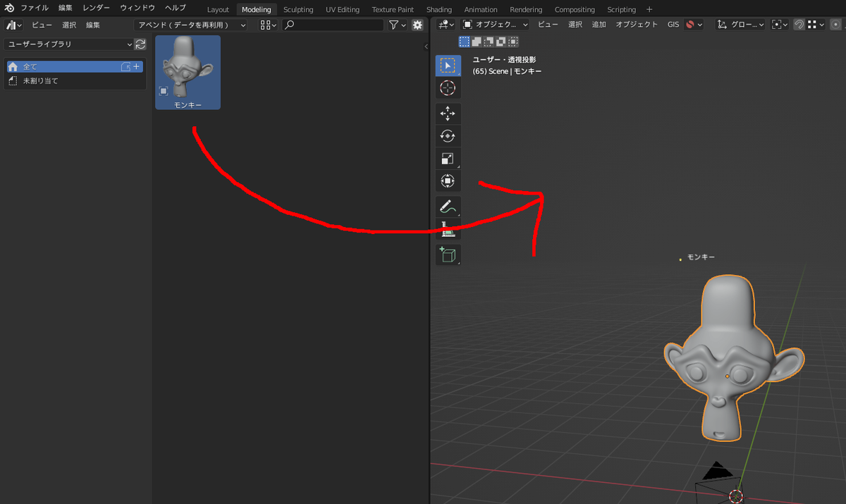Switch to the Modeling workspace tab

coord(257,10)
